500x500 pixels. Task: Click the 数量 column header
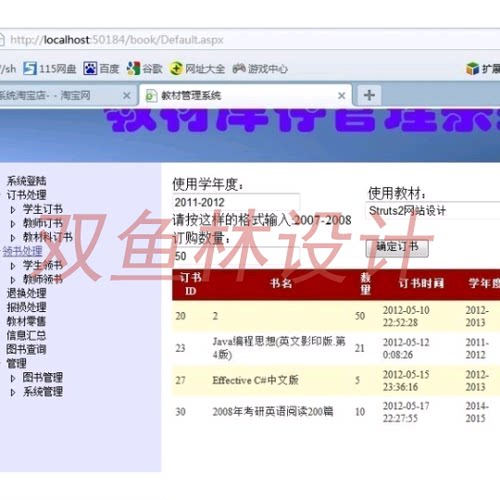366,284
